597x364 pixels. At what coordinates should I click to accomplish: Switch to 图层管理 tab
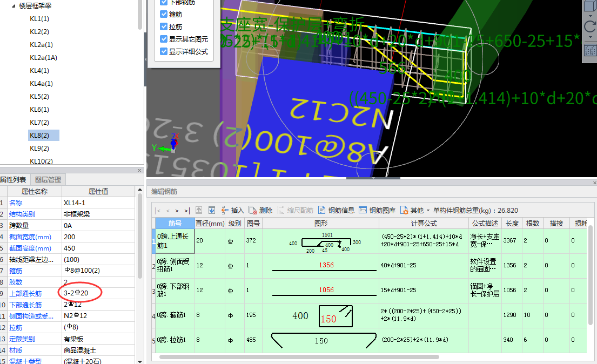[48, 179]
